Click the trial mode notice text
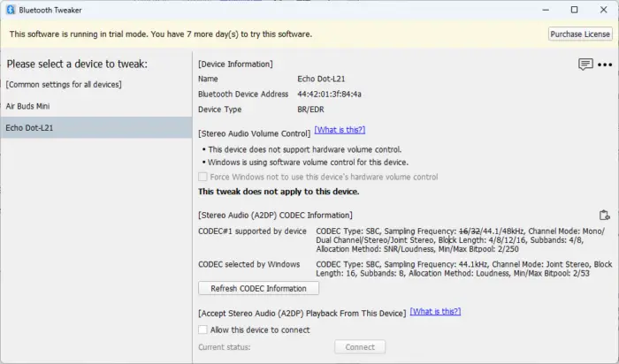This screenshot has width=619, height=364. (161, 34)
